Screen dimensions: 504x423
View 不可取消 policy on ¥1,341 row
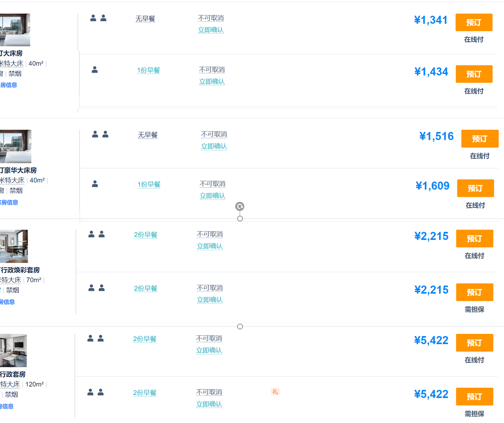tap(211, 18)
